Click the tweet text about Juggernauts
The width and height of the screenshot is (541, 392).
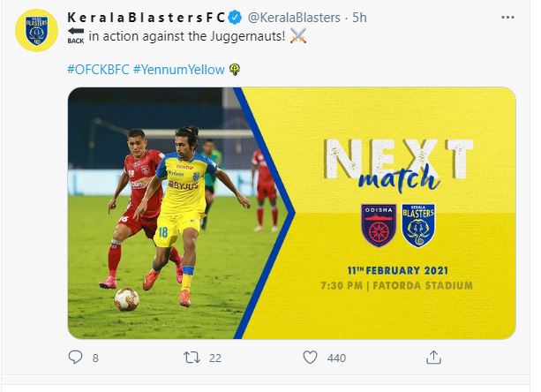(187, 36)
